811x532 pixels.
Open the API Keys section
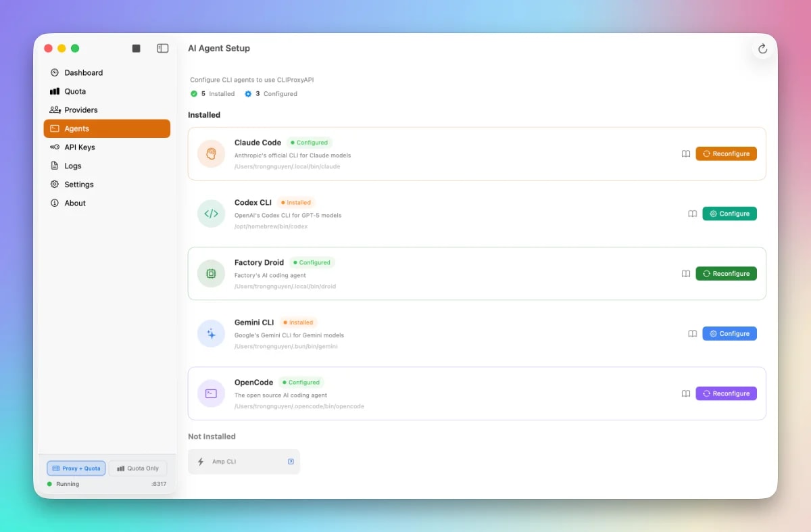point(80,147)
